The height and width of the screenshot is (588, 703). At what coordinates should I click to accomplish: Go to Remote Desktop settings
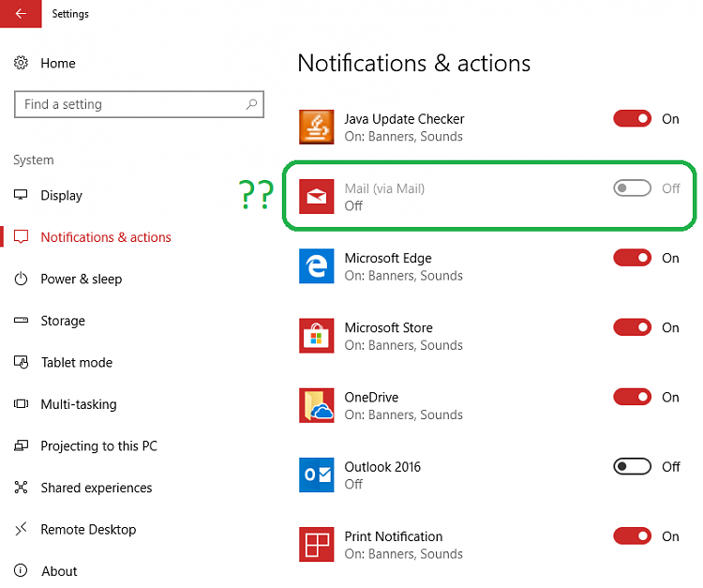point(88,529)
